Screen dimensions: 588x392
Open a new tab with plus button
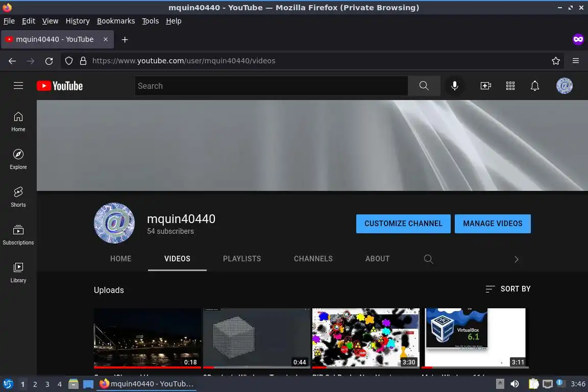click(x=125, y=39)
